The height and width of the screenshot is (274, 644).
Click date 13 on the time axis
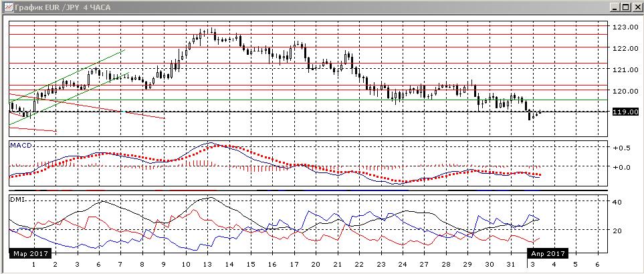click(x=208, y=265)
